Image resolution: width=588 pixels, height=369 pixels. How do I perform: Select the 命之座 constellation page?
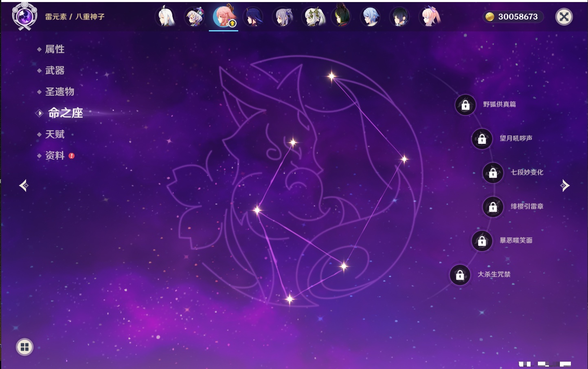coord(66,113)
